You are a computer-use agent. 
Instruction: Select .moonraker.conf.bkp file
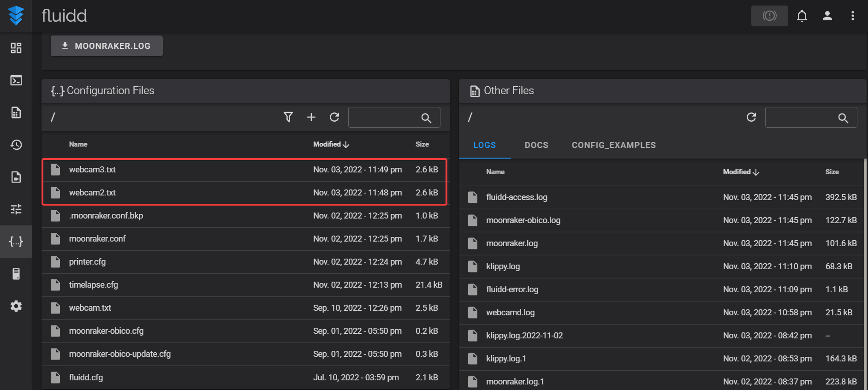245,216
